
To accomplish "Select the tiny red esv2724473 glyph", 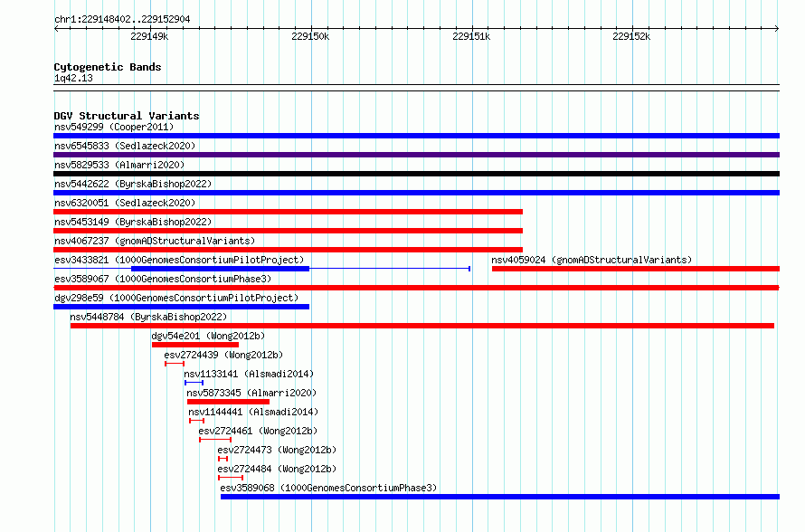I will click(x=223, y=459).
